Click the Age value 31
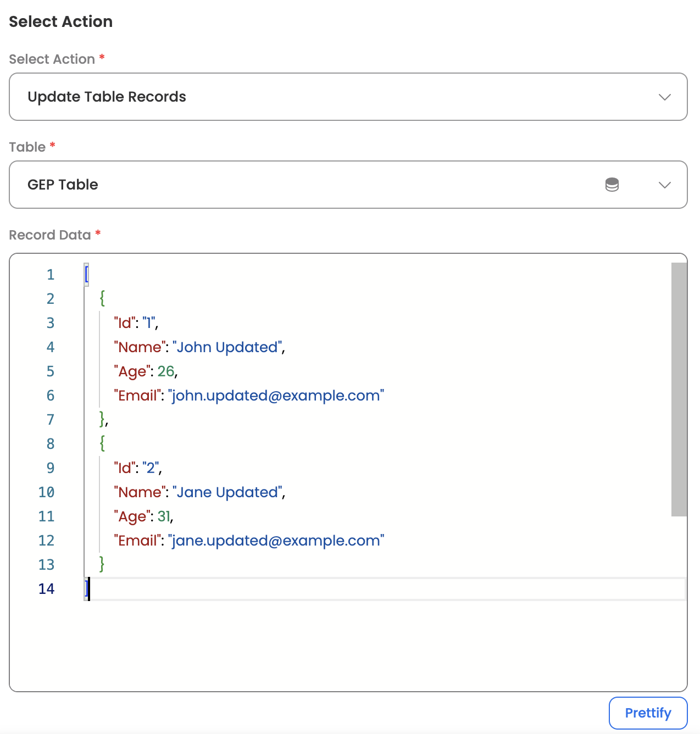This screenshot has height=734, width=700. (164, 516)
